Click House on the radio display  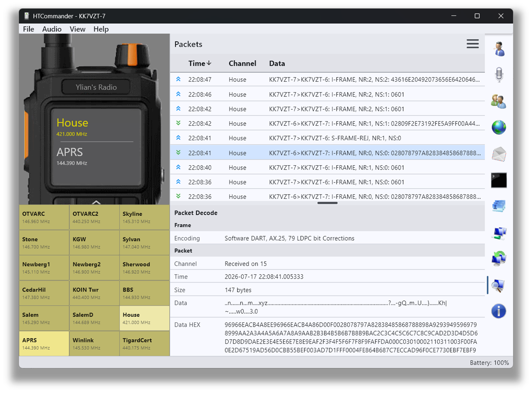click(72, 123)
